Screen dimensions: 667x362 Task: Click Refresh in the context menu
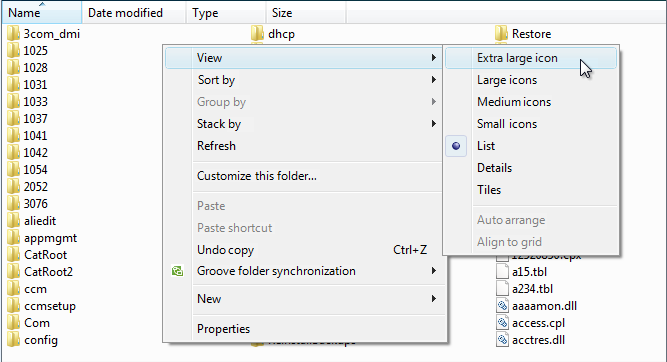(305, 146)
